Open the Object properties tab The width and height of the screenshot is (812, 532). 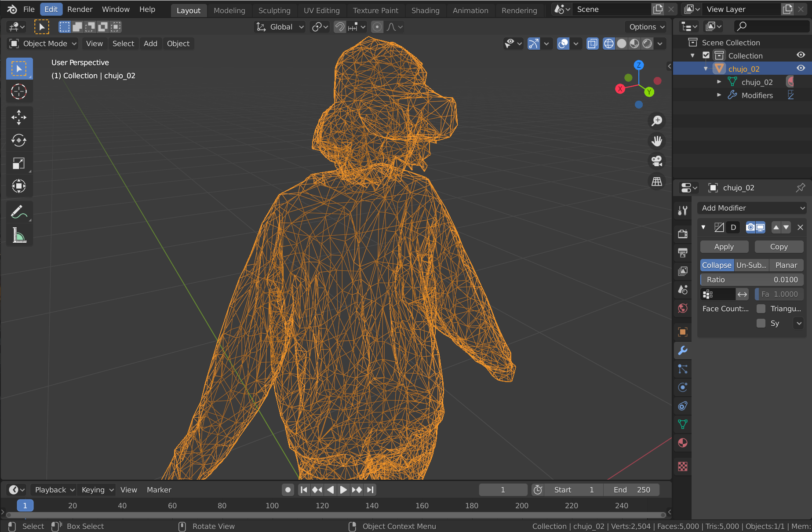[682, 332]
